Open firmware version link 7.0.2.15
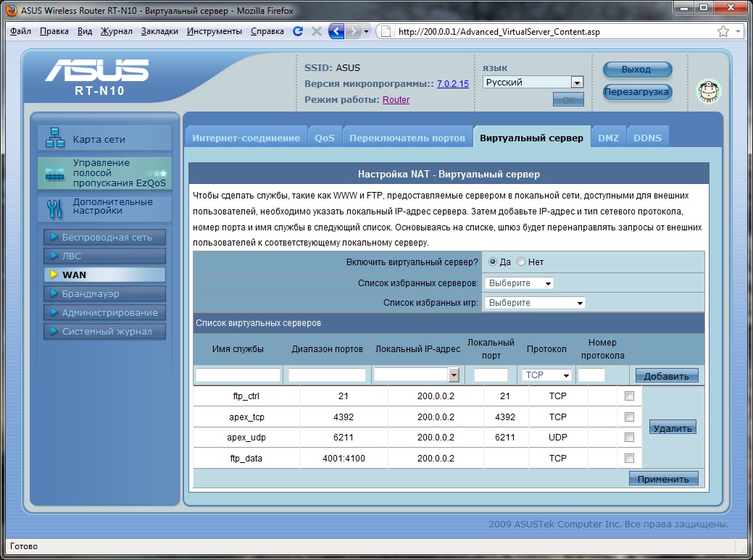The width and height of the screenshot is (753, 560). 452,84
